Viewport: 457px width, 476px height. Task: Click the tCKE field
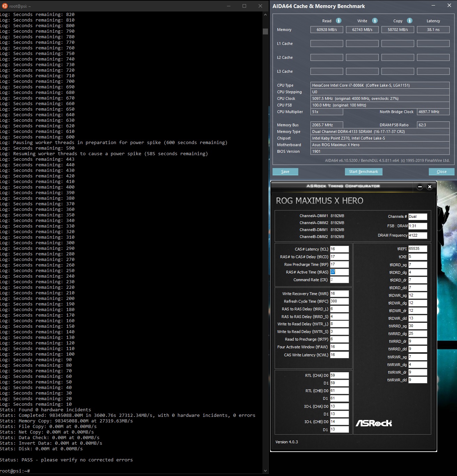418,257
